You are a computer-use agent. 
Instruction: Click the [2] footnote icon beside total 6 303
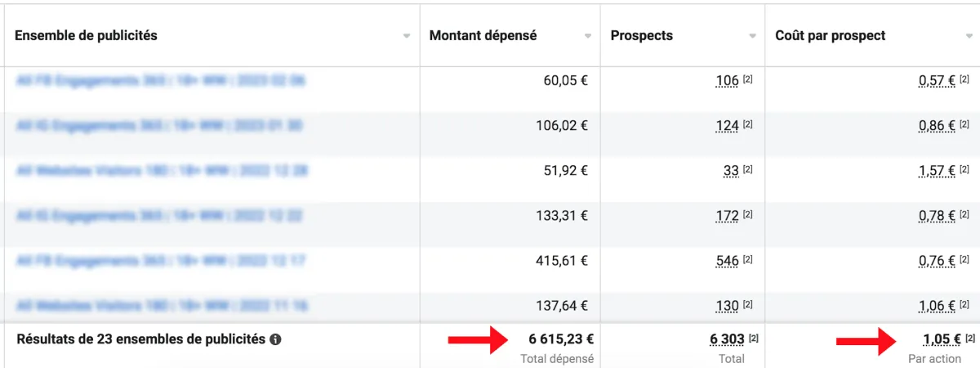(x=754, y=338)
